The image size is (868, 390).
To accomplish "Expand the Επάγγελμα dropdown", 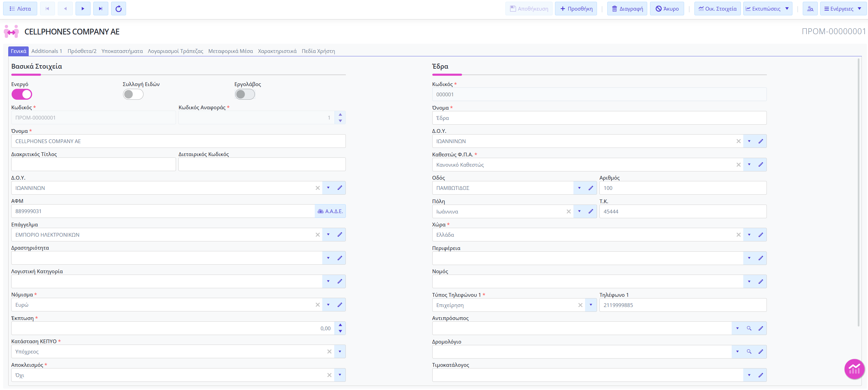I will point(328,235).
